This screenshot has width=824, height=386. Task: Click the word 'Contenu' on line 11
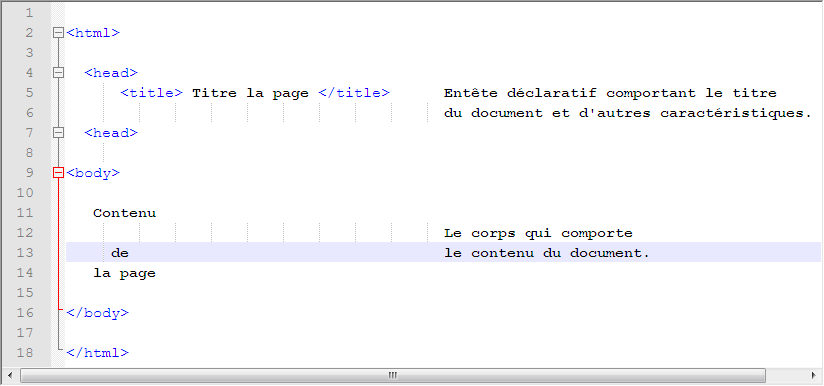[x=125, y=213]
